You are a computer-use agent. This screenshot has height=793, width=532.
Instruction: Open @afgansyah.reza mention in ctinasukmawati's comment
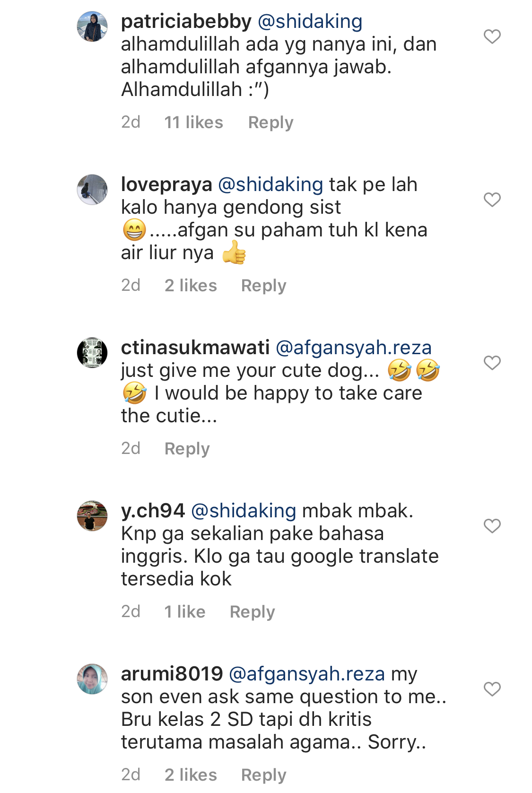353,348
